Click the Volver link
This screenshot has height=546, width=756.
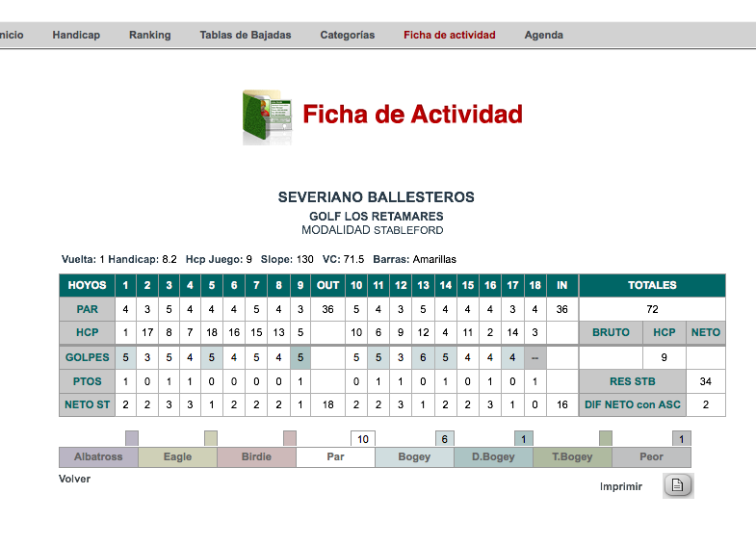pos(74,479)
